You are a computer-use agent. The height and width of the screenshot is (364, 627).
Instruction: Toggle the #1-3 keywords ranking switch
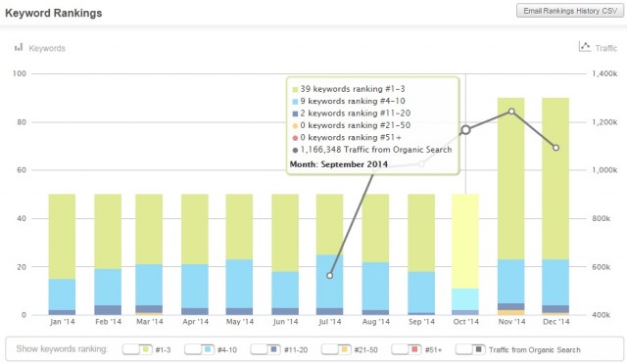(x=137, y=349)
